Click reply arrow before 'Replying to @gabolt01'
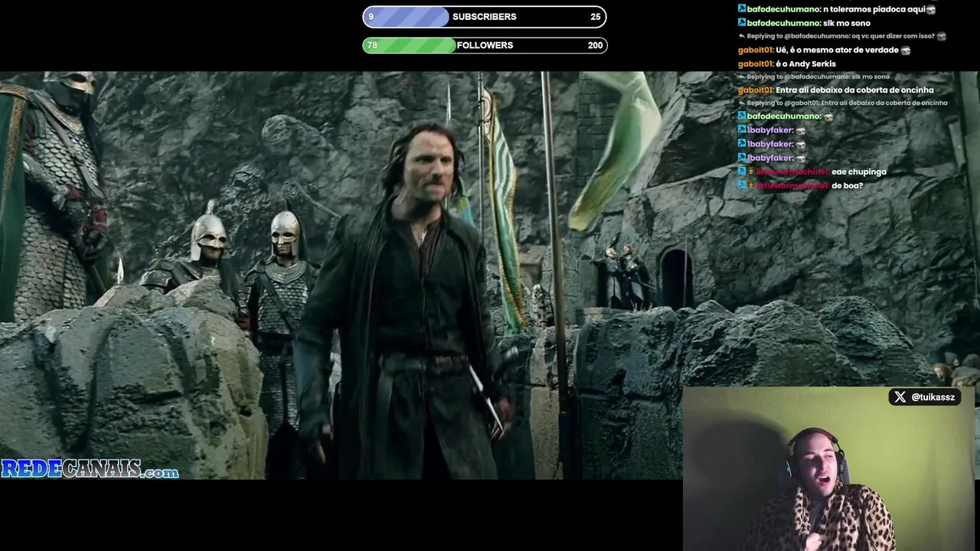This screenshot has height=551, width=980. (x=742, y=103)
